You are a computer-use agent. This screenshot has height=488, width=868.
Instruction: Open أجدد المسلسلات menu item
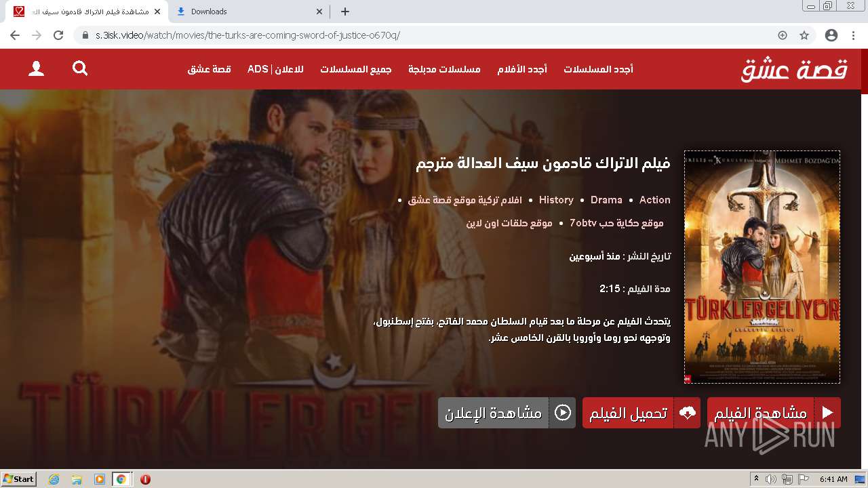[598, 69]
